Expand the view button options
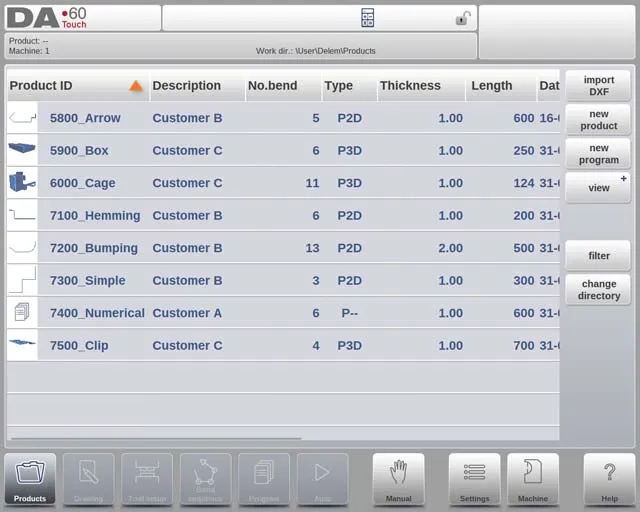 tap(598, 187)
